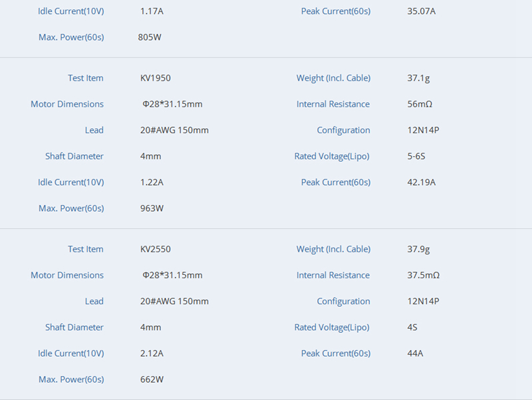Click the 1.17A idle current value
The image size is (532, 400).
(x=152, y=11)
